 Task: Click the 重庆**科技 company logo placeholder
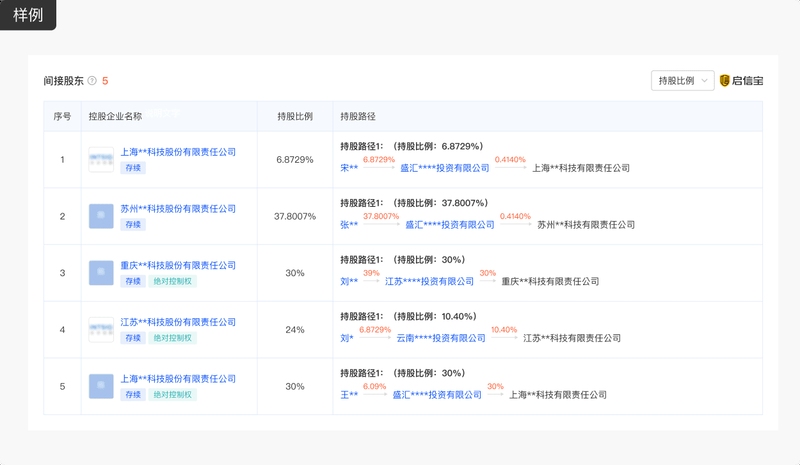[x=101, y=273]
